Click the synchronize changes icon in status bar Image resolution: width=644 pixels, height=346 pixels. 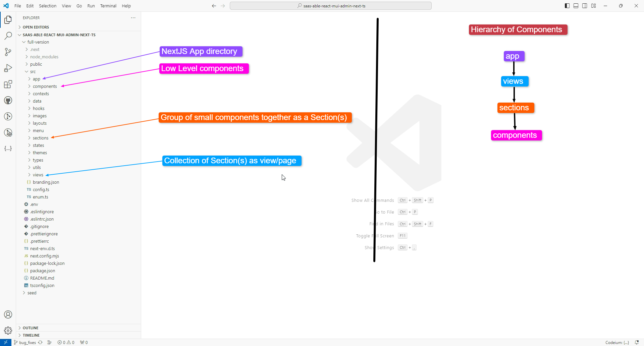click(40, 343)
